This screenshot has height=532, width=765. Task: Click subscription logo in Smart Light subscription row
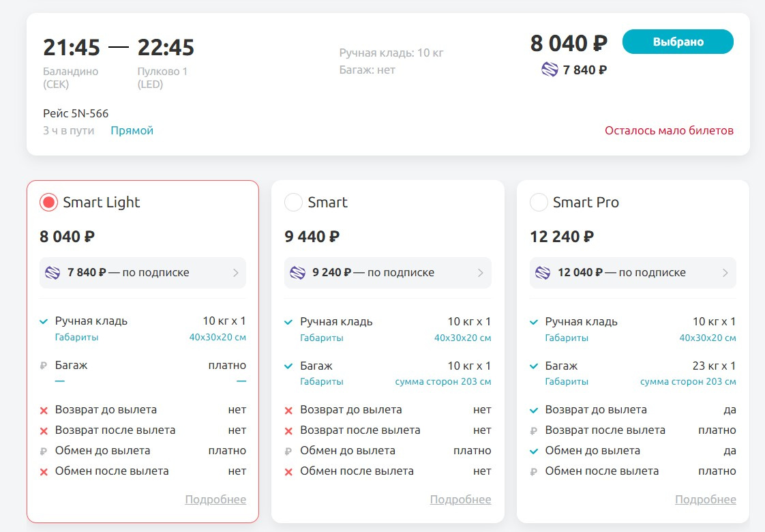[52, 272]
